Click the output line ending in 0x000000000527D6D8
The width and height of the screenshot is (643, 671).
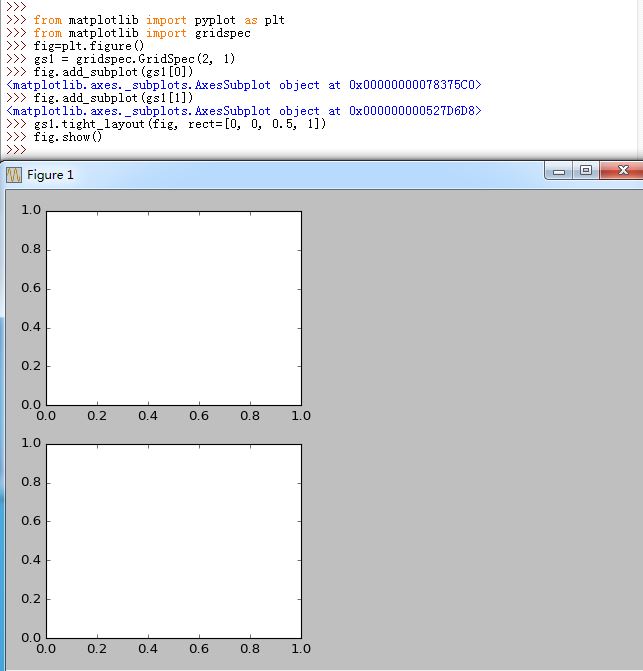pos(244,111)
